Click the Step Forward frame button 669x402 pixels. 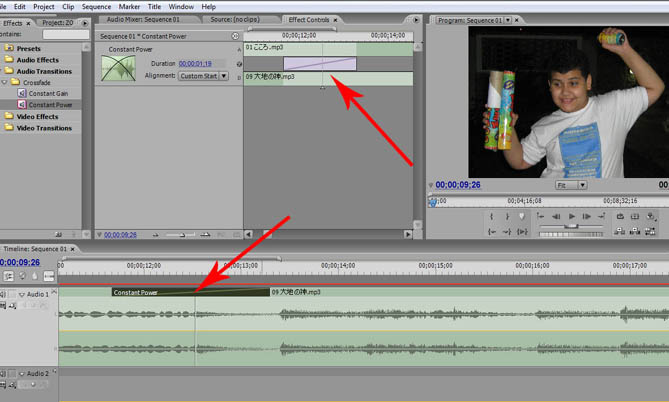click(586, 216)
